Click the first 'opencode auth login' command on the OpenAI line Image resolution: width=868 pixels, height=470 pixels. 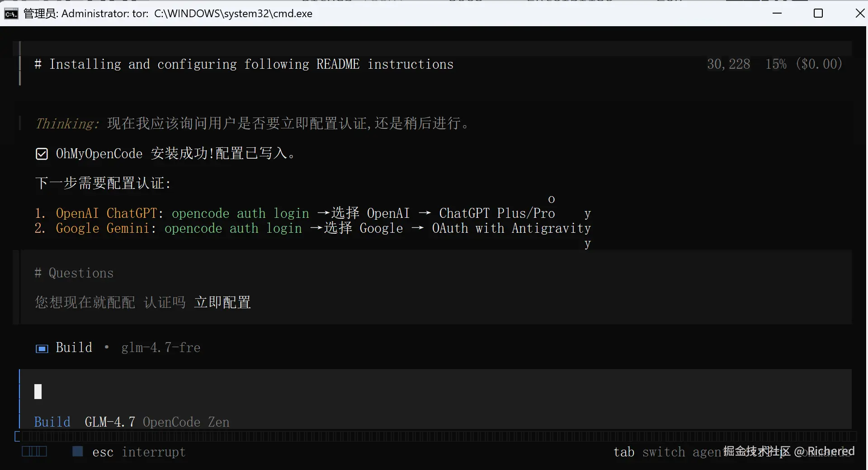pos(241,213)
